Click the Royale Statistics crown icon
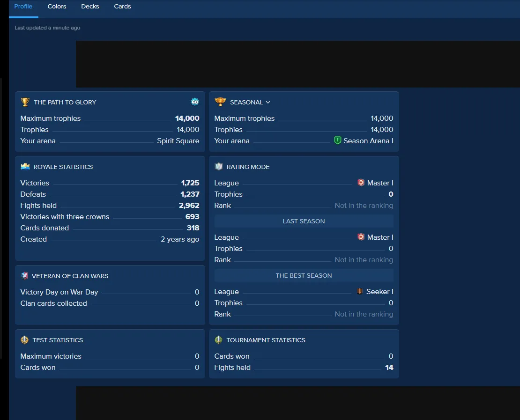520x420 pixels. point(25,166)
